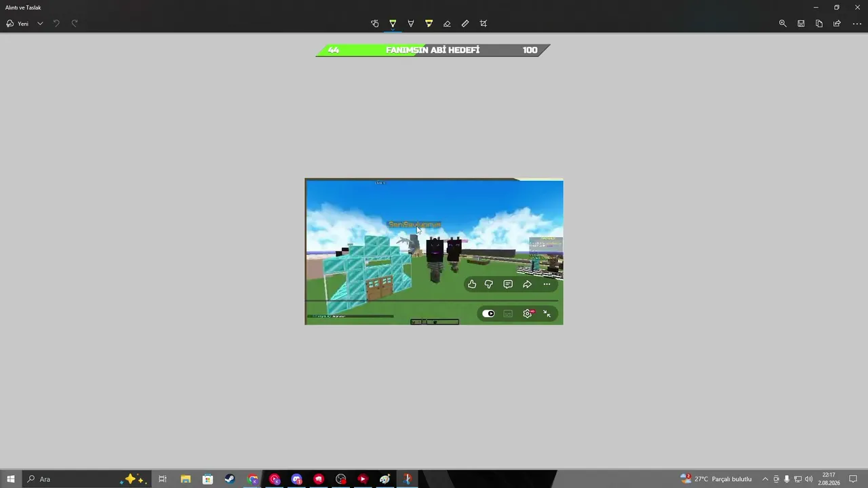Save the snip with the disk icon
Screen dimensions: 868x488
(801, 24)
